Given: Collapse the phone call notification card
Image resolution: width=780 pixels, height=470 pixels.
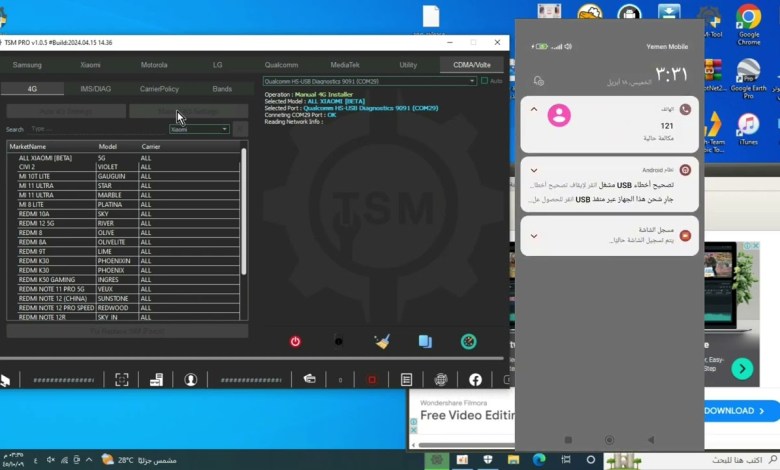Looking at the screenshot, I should [x=534, y=108].
